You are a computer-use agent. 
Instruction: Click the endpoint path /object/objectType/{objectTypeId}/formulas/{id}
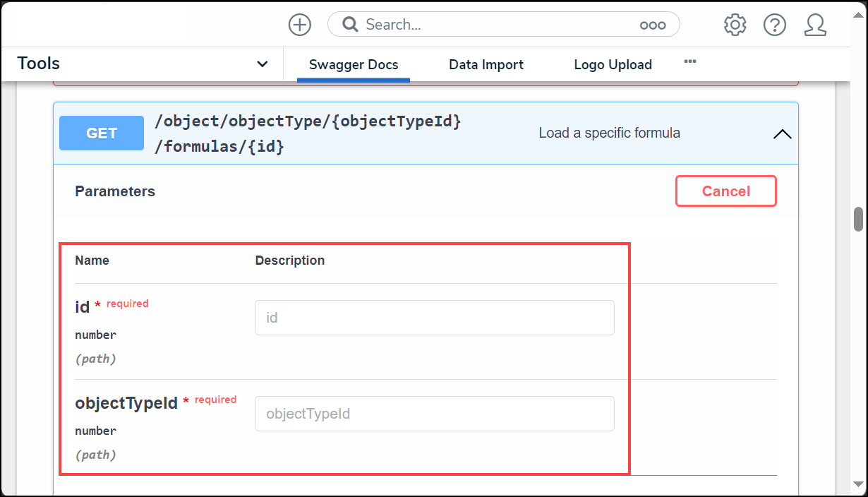pyautogui.click(x=308, y=134)
